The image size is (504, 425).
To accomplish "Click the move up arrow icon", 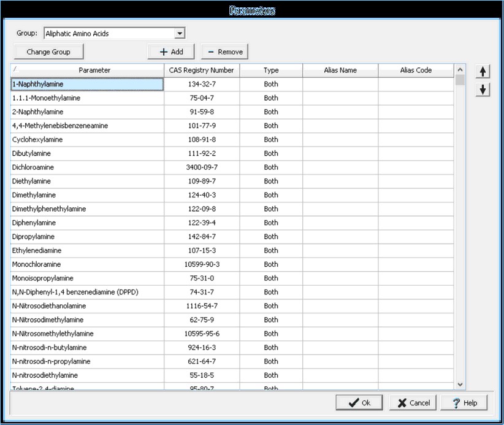I will [x=483, y=72].
